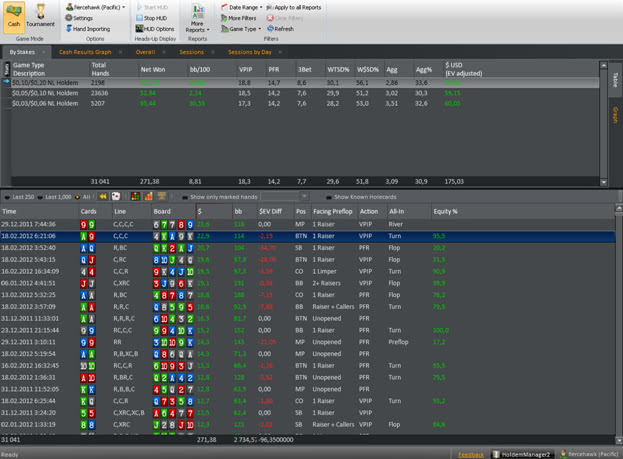Click the Feedback link
This screenshot has height=459, width=623.
tap(471, 455)
